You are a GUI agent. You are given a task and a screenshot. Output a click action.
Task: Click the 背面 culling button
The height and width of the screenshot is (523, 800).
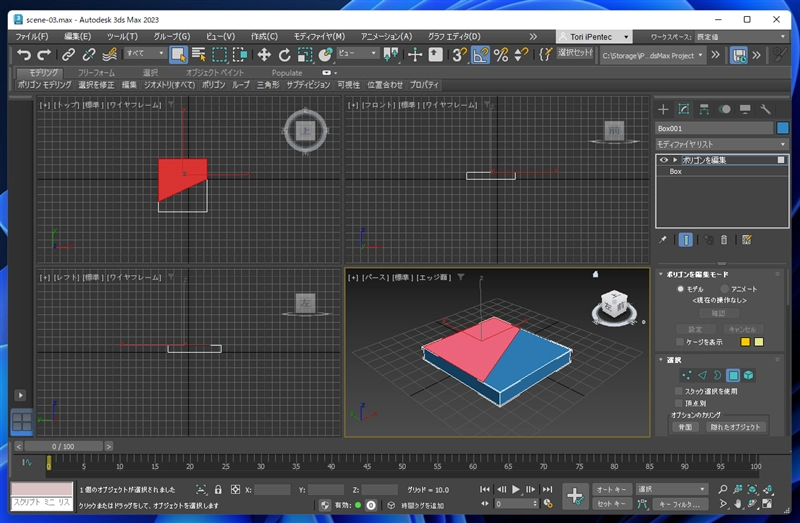pos(685,427)
